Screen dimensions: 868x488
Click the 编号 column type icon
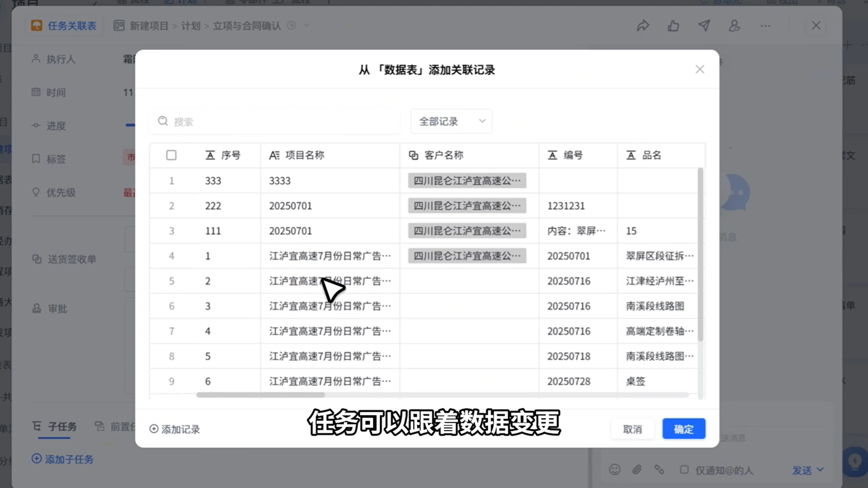coord(552,155)
